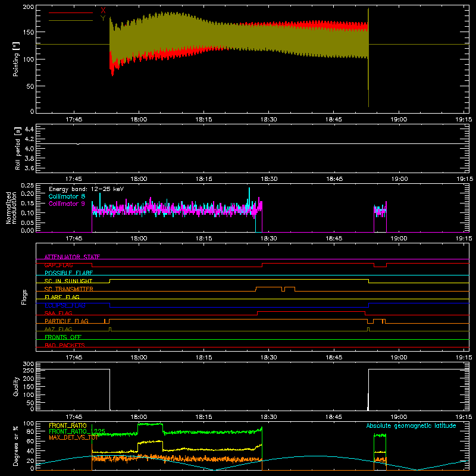Click '19:00' time label under Quality plot
The image size is (476, 476).
(399, 417)
